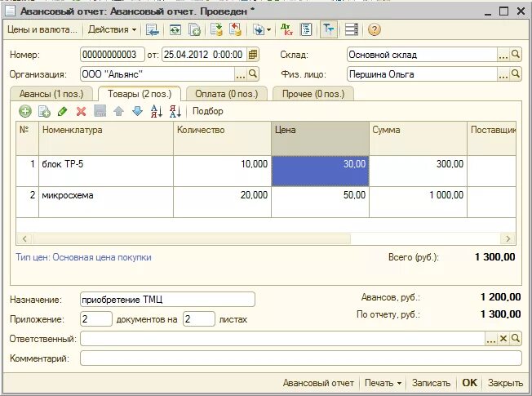
Task: Open the create-based-on dropdown icon
Action: coord(262,30)
